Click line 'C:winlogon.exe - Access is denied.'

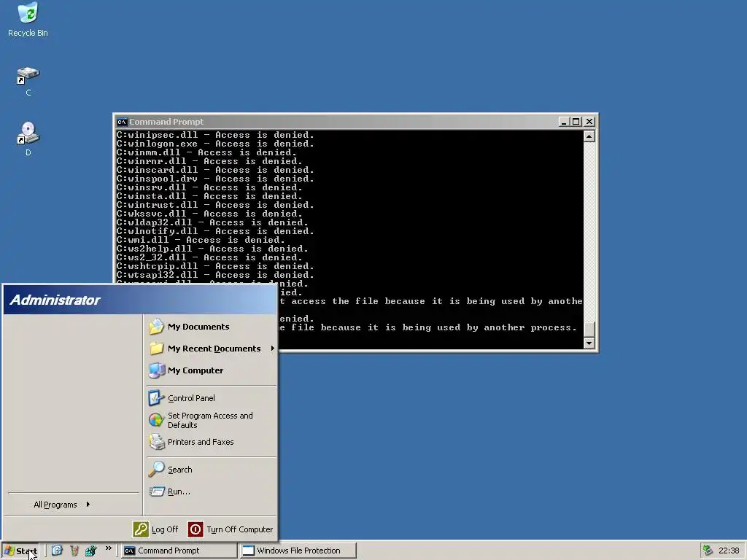tap(215, 144)
